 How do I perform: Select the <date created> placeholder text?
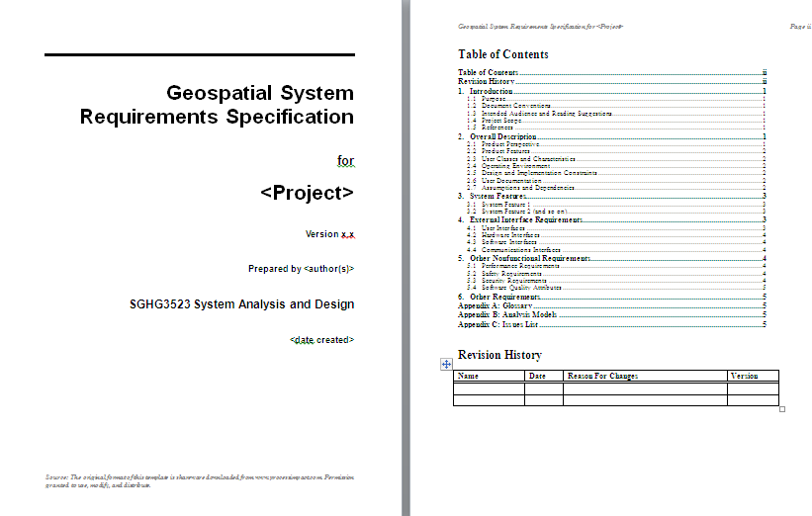coord(321,339)
